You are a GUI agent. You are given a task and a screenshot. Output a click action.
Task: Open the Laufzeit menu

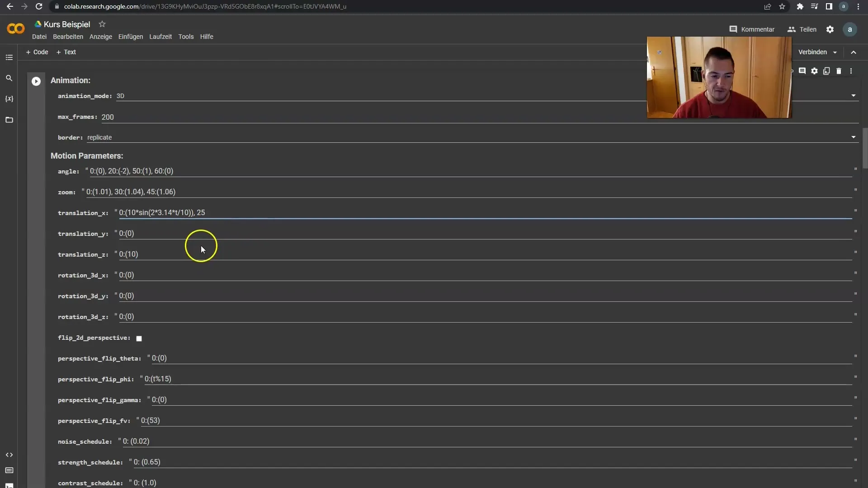point(160,37)
